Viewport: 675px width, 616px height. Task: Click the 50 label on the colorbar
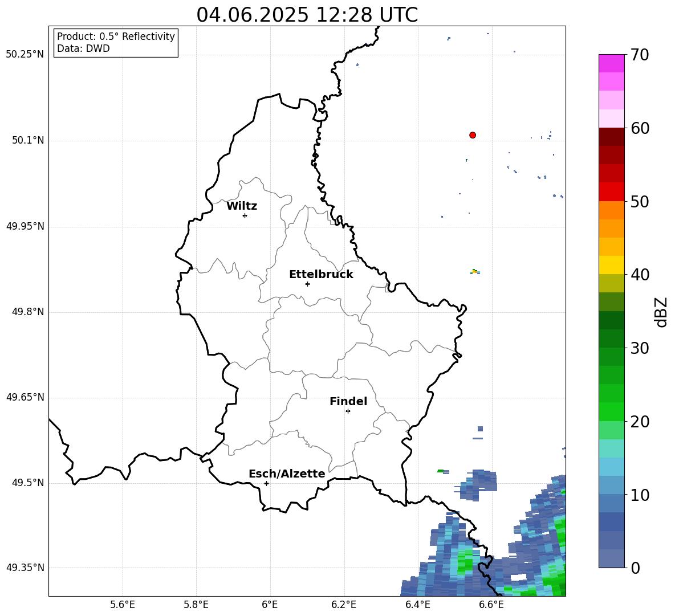[x=640, y=201]
